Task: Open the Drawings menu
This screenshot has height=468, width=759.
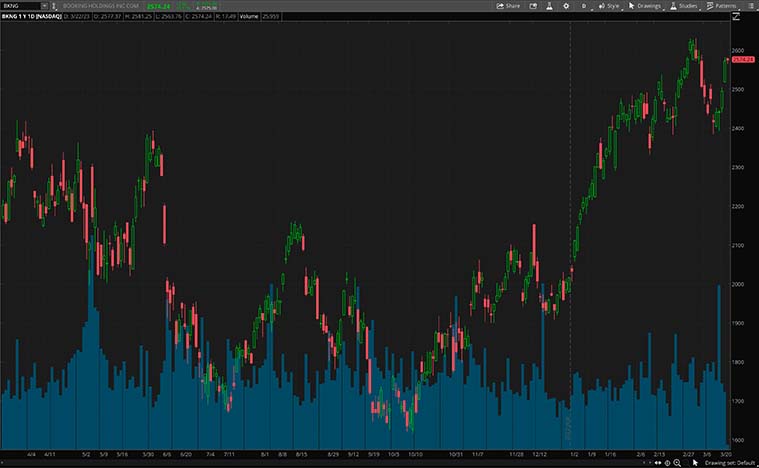Action: tap(646, 6)
